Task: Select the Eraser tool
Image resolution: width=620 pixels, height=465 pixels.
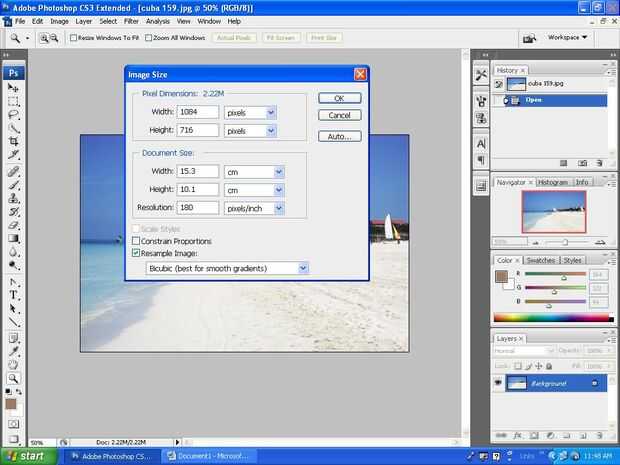Action: [13, 225]
